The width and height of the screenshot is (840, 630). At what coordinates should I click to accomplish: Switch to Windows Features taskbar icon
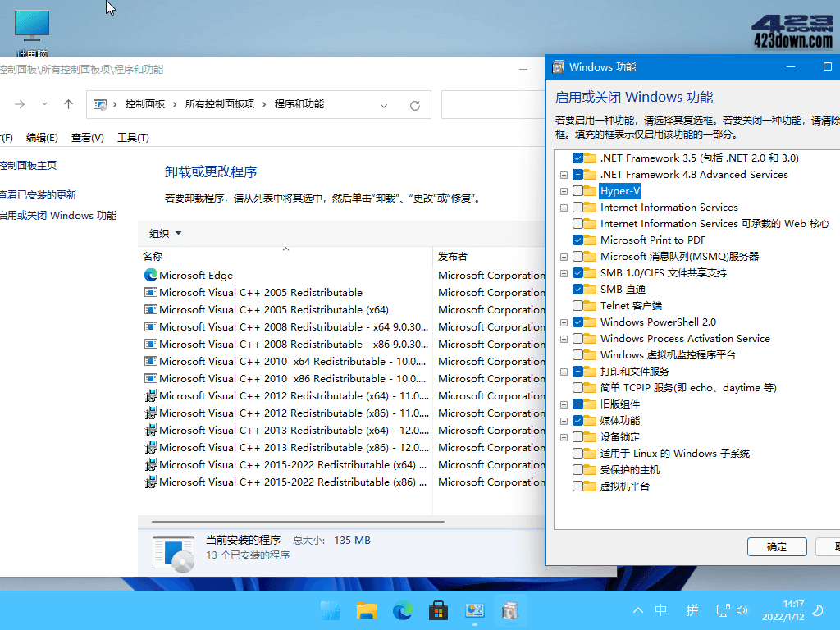coord(510,610)
